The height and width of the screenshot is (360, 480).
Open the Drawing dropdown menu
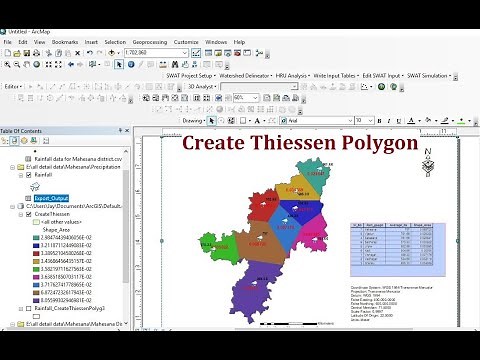tap(194, 121)
